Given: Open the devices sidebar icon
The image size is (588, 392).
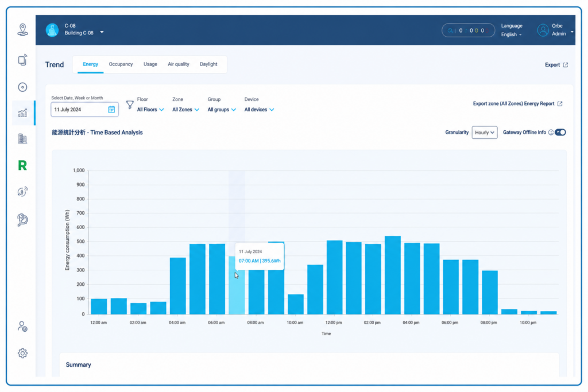Looking at the screenshot, I should tap(22, 60).
